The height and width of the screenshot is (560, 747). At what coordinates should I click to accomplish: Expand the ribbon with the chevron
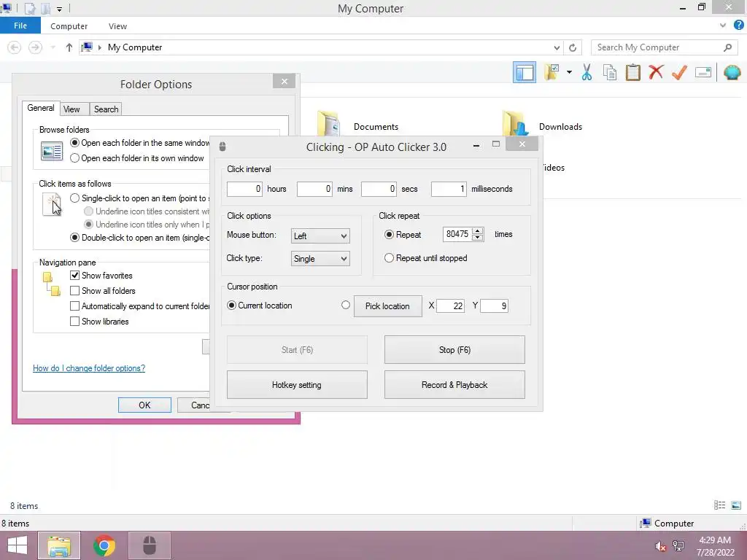(x=723, y=26)
